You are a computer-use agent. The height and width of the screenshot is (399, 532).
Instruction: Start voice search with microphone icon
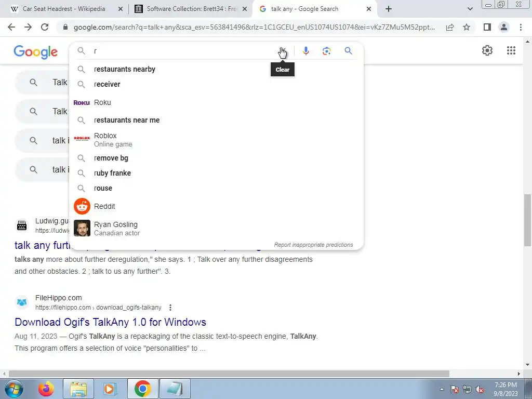[x=305, y=51]
